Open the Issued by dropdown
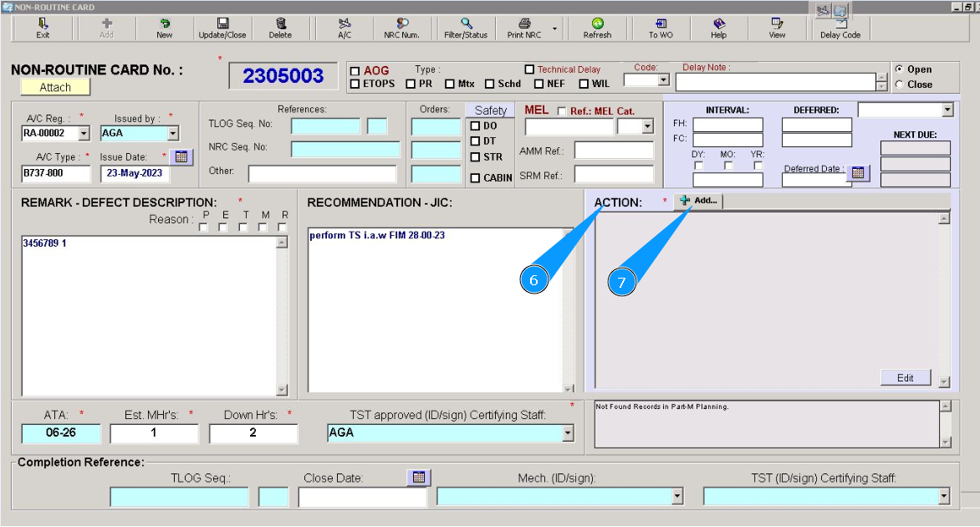Image resolution: width=980 pixels, height=527 pixels. coord(173,133)
